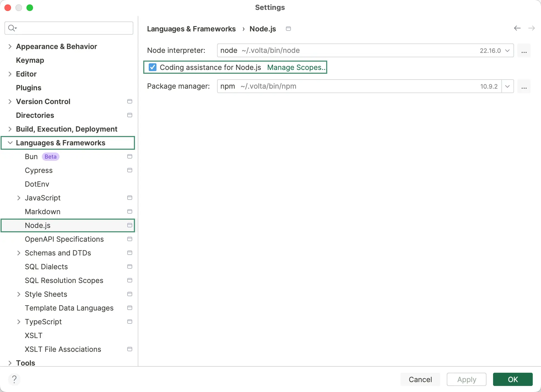Click the npm package manager path field
This screenshot has width=541, height=392.
pyautogui.click(x=359, y=86)
